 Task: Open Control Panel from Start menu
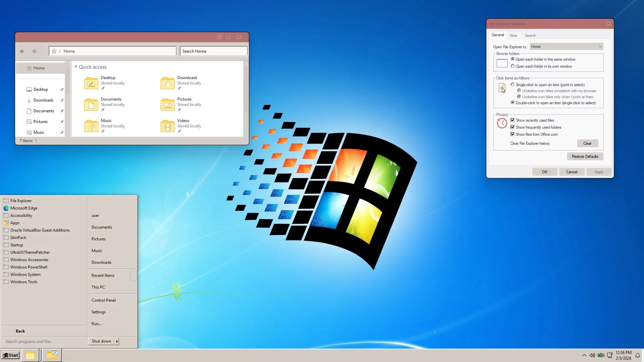click(x=104, y=300)
